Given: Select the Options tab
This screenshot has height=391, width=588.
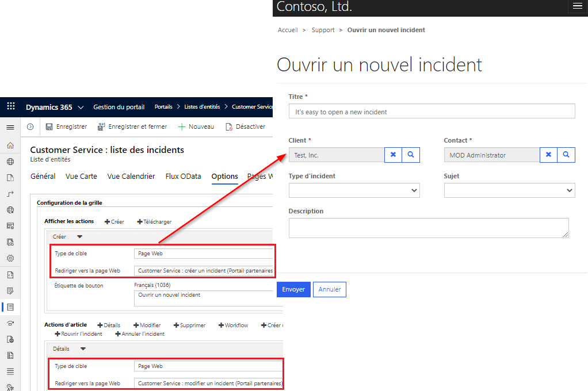Looking at the screenshot, I should coord(224,176).
